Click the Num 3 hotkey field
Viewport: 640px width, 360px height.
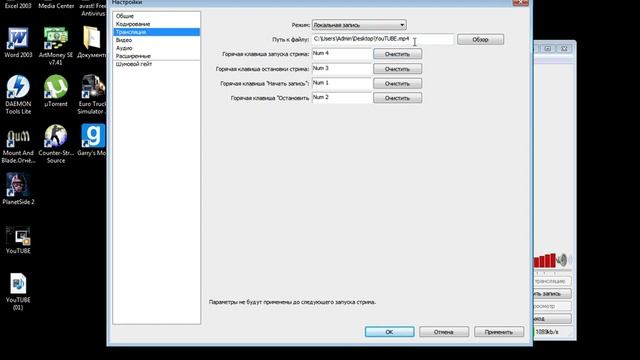click(342, 69)
